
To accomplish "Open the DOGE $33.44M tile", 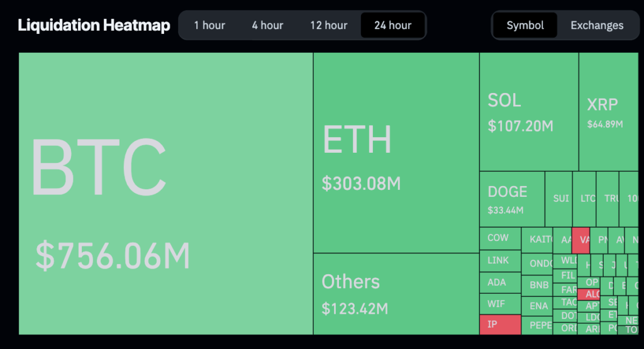I will pyautogui.click(x=512, y=199).
